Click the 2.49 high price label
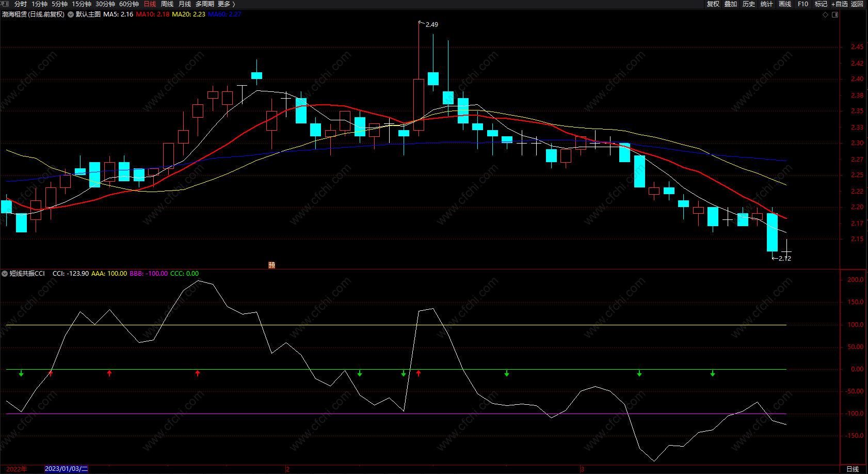The width and height of the screenshot is (868, 474). [x=432, y=25]
